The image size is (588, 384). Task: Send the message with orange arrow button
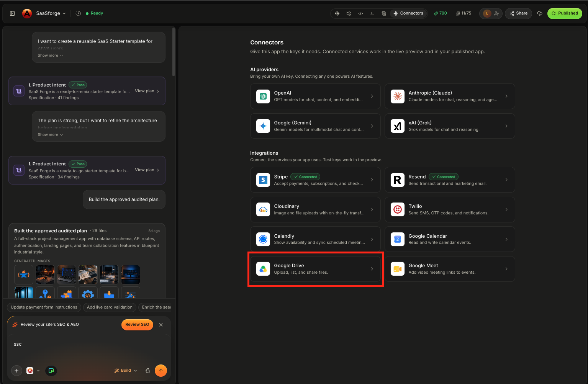tap(161, 371)
